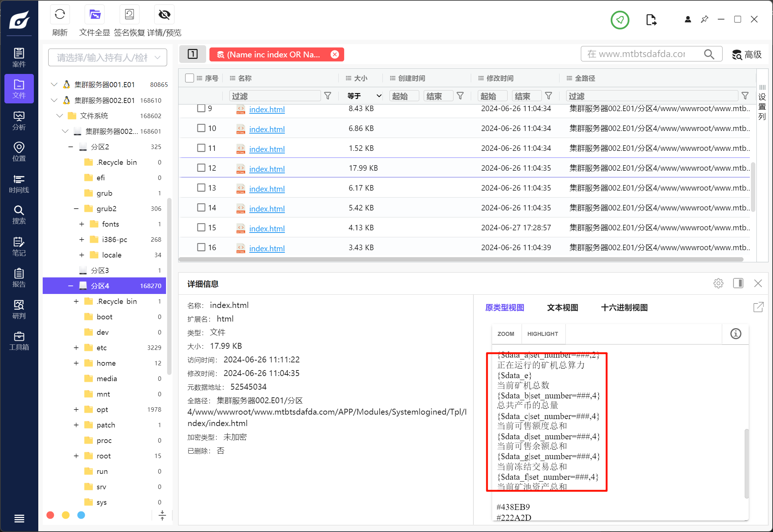The height and width of the screenshot is (532, 773).
Task: Click the detail panel settings gear icon
Action: tap(718, 283)
